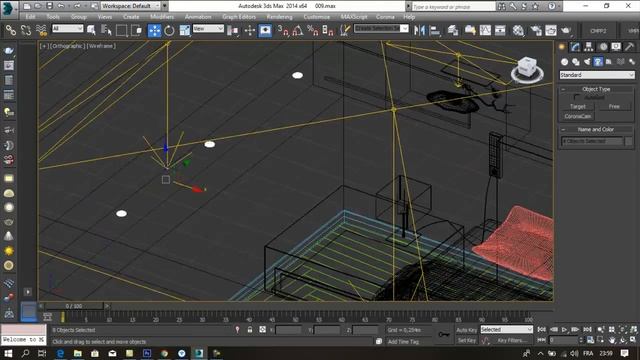Switch to the Utilities hammer tab
Viewport: 640px width, 360px height.
[x=629, y=47]
